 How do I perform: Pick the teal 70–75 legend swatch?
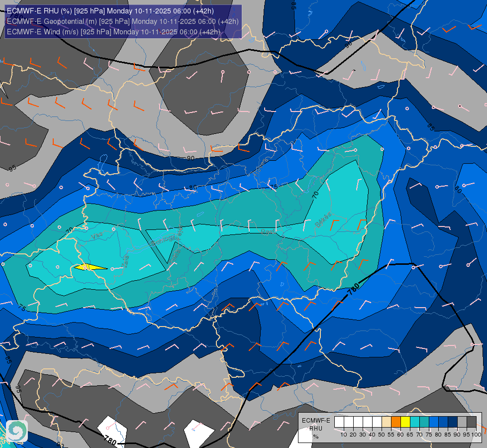pos(424,422)
